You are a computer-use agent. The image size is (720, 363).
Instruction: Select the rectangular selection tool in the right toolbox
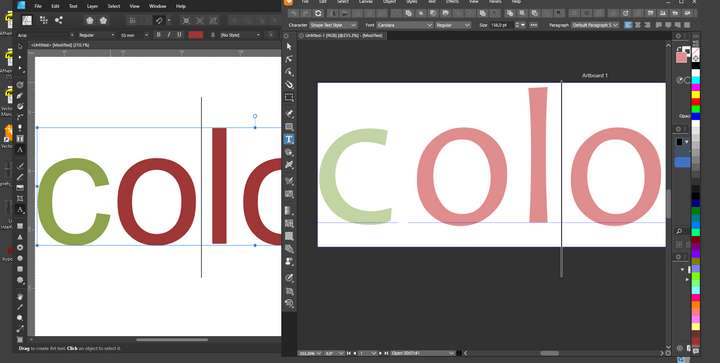point(289,97)
